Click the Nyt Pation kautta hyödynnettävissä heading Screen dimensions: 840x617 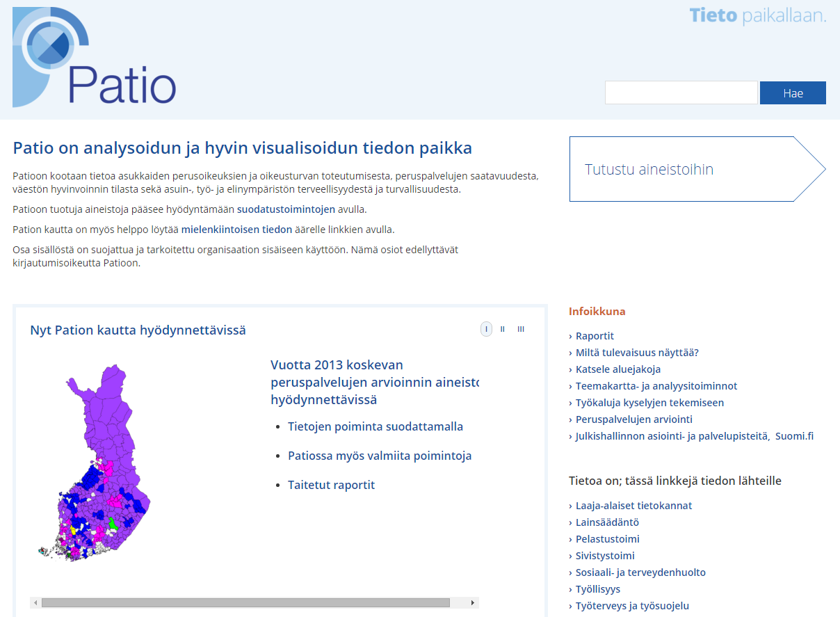[x=138, y=330]
